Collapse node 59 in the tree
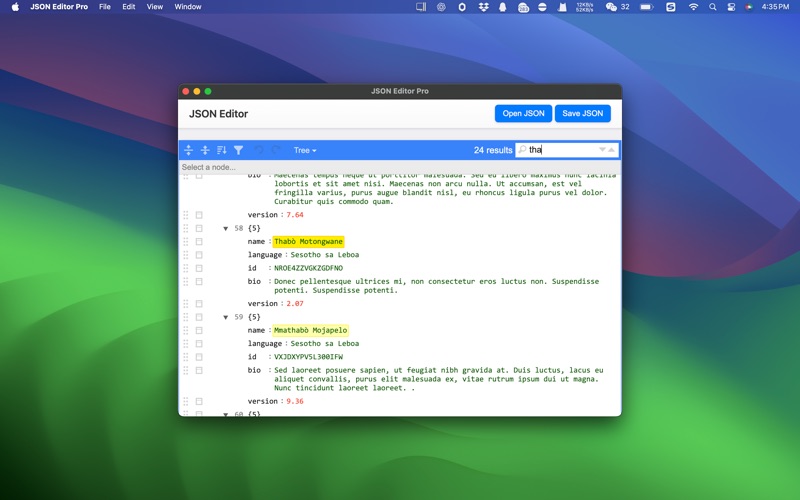Viewport: 800px width, 500px height. point(226,318)
